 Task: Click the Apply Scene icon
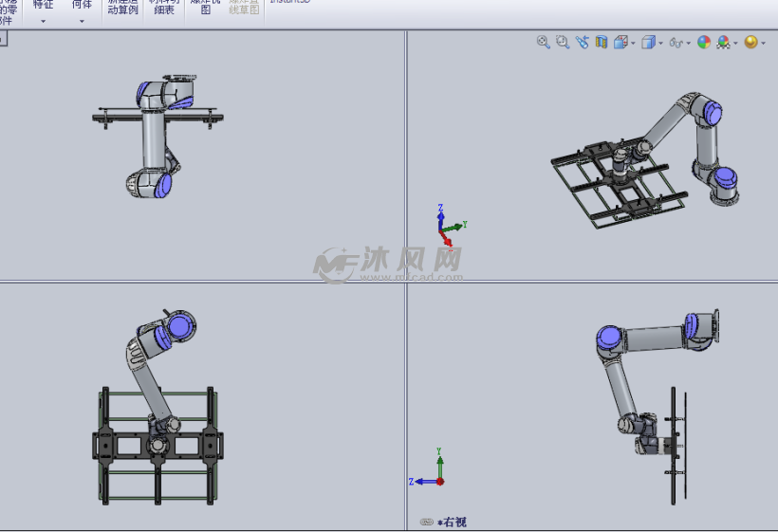(723, 42)
